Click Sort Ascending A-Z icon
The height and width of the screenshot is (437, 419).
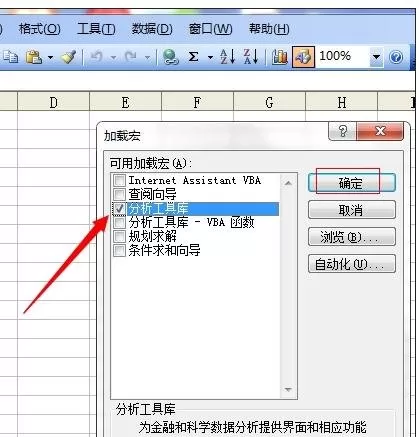[x=227, y=57]
